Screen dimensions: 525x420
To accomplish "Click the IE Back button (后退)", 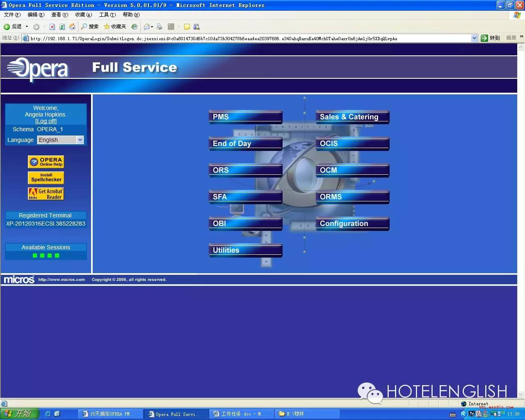I will tap(13, 27).
